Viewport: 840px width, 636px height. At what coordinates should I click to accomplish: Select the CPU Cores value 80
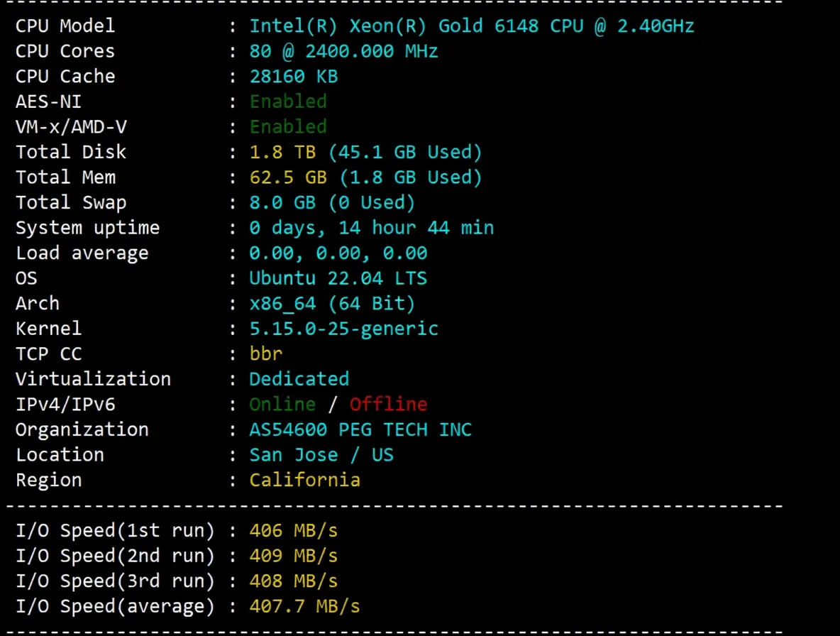tap(260, 50)
